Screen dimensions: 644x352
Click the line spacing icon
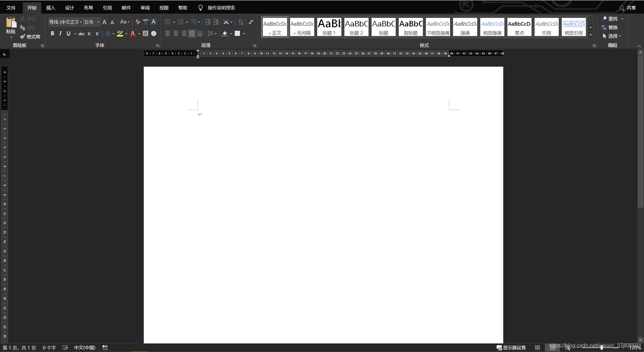pos(210,33)
